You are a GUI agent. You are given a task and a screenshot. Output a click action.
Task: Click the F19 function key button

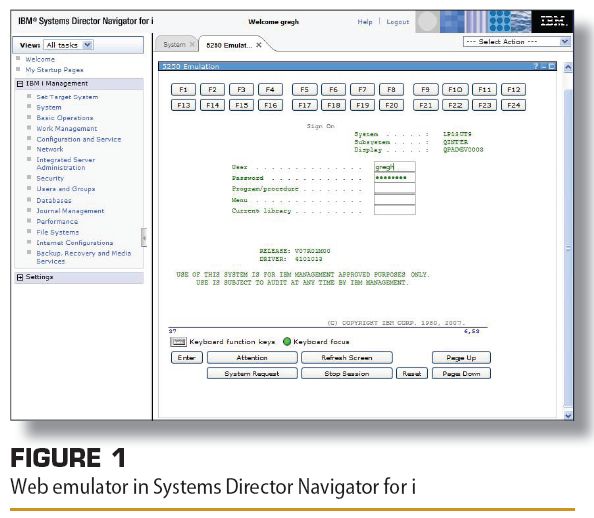(x=363, y=105)
